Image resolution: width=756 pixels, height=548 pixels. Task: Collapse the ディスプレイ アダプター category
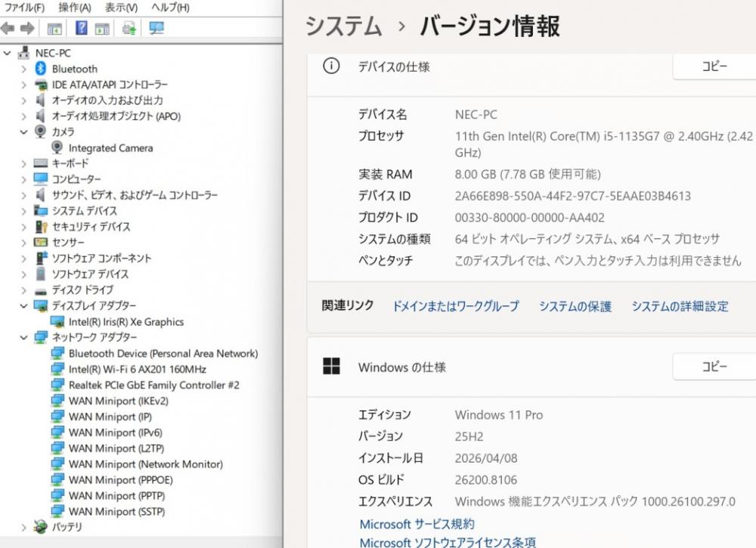click(23, 305)
